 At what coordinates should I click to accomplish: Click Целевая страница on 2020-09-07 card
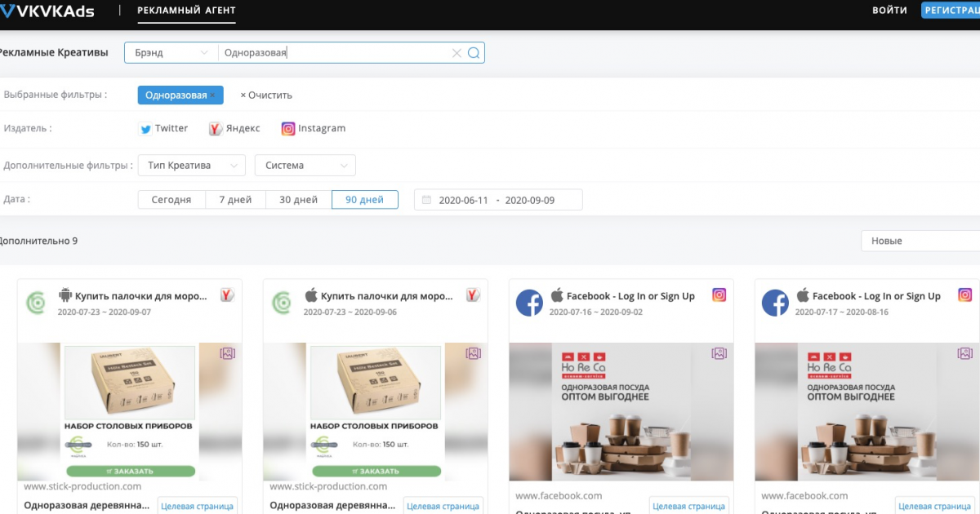[x=197, y=507]
